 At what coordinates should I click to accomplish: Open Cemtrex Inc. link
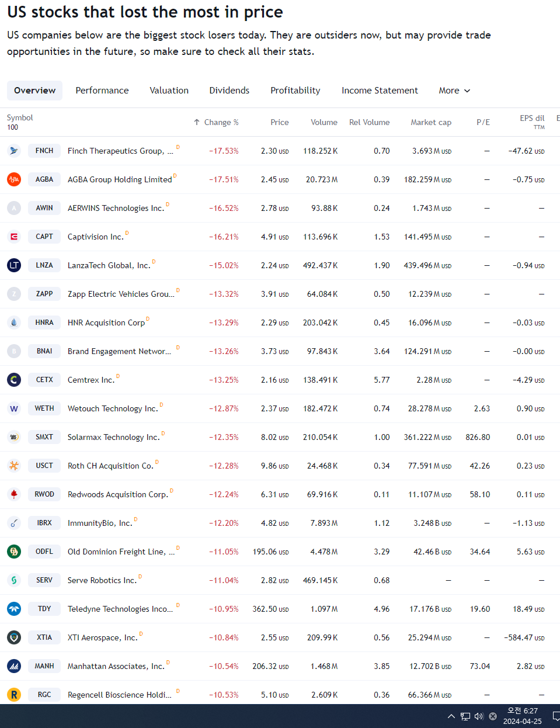point(91,380)
